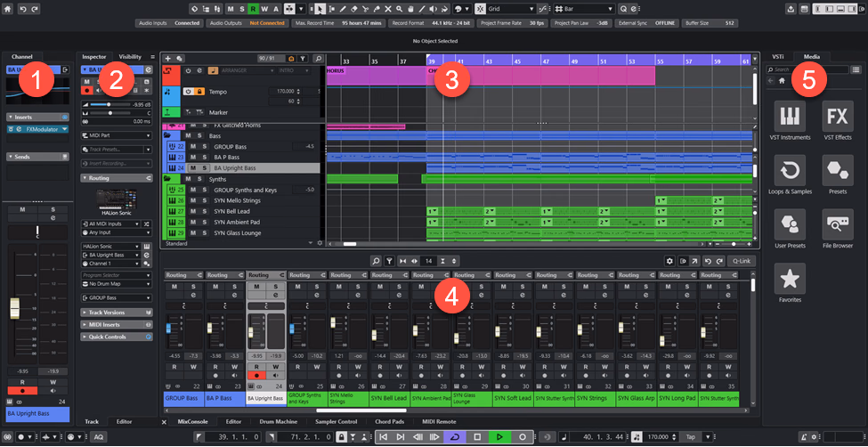Viewport: 868px width, 447px height.
Task: Adjust the Inspector volume slider
Action: point(109,104)
